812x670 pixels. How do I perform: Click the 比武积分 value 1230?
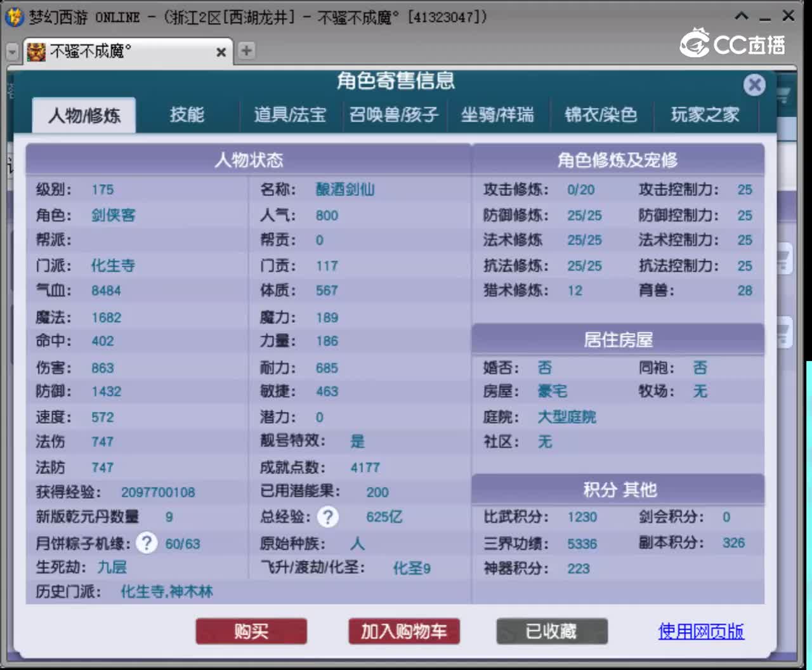click(x=582, y=517)
